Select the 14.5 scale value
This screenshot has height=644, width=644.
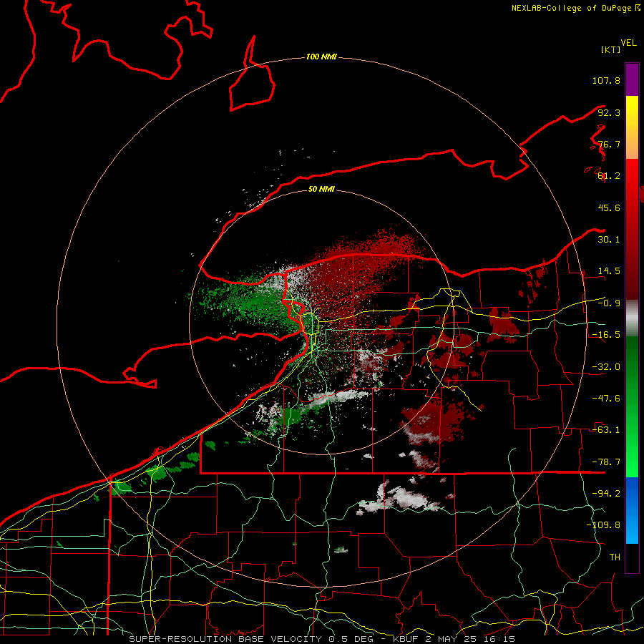click(x=609, y=271)
